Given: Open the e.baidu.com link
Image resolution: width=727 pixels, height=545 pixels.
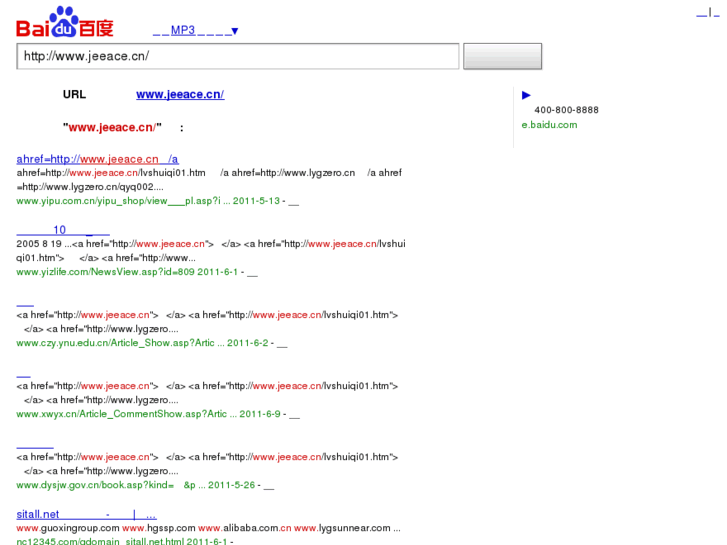Looking at the screenshot, I should [549, 125].
